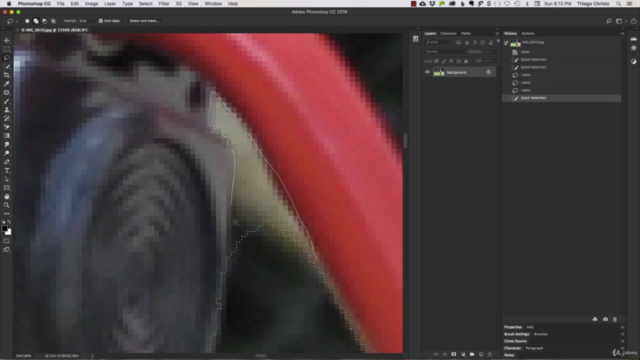
Task: Select the Gradient tool
Action: pyautogui.click(x=7, y=136)
